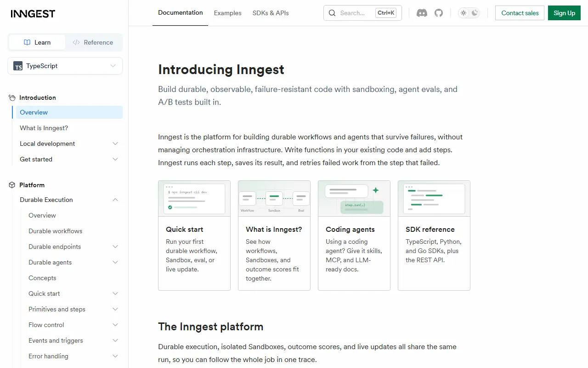Screen dimensions: 588x368
Task: Expand the Quick start sidebar submenu
Action: pyautogui.click(x=115, y=293)
